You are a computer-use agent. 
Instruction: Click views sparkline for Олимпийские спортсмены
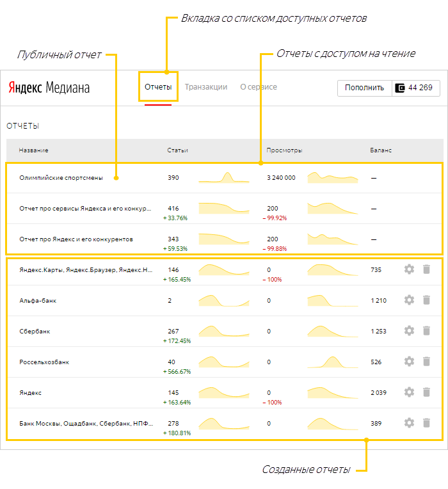333,177
